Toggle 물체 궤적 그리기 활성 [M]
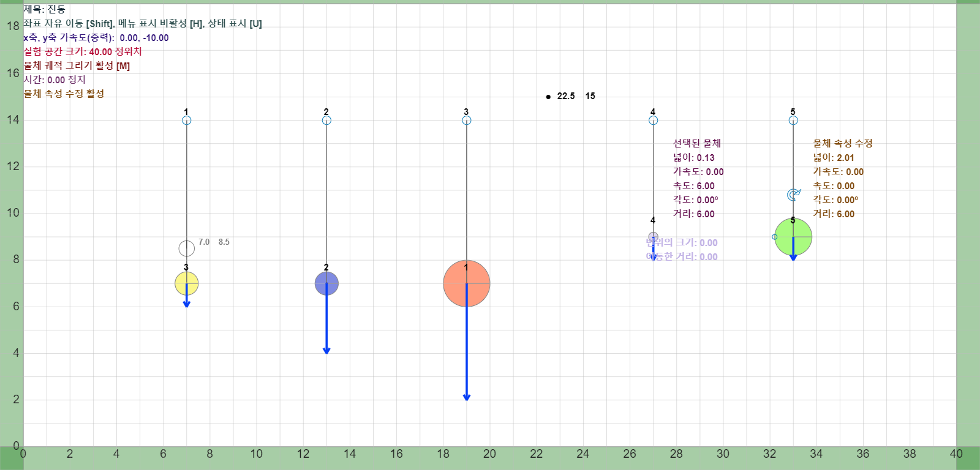Viewport: 980px width, 470px height. coord(77,65)
